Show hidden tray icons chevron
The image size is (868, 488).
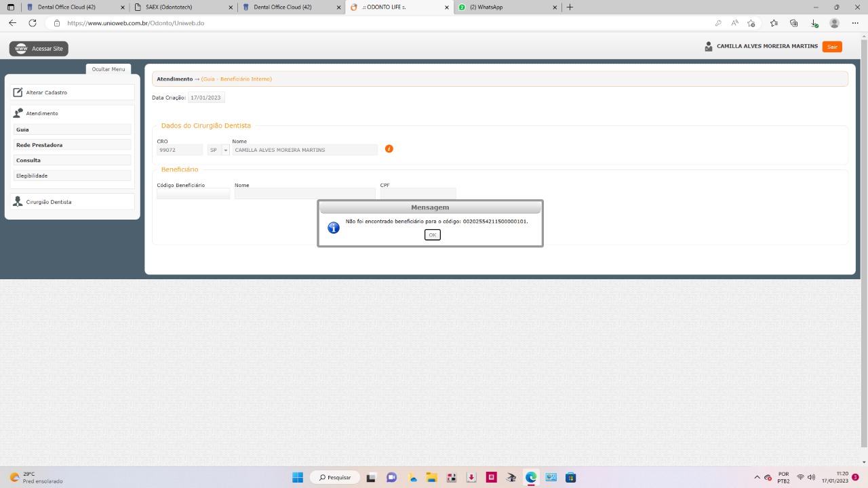tap(757, 477)
